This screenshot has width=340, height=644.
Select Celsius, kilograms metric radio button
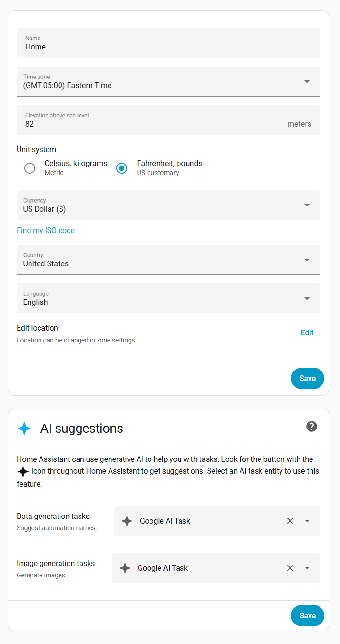pyautogui.click(x=30, y=168)
